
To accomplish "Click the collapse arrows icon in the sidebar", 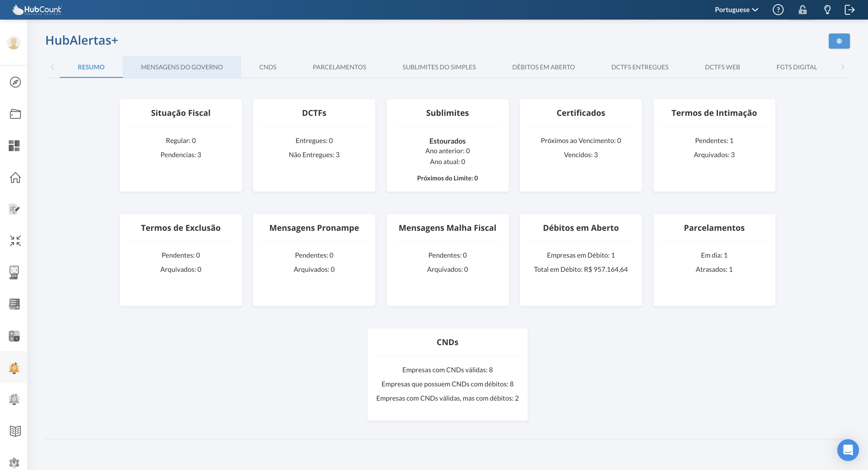I will [x=15, y=241].
